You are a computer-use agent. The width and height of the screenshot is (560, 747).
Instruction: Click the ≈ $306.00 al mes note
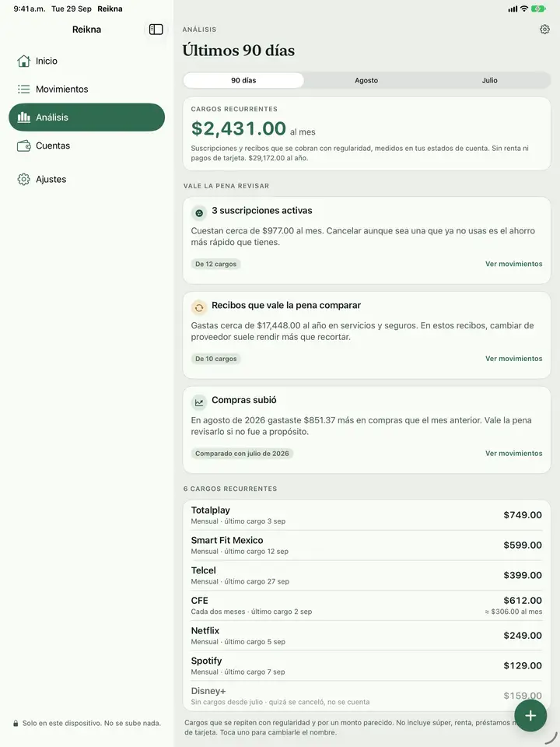513,612
